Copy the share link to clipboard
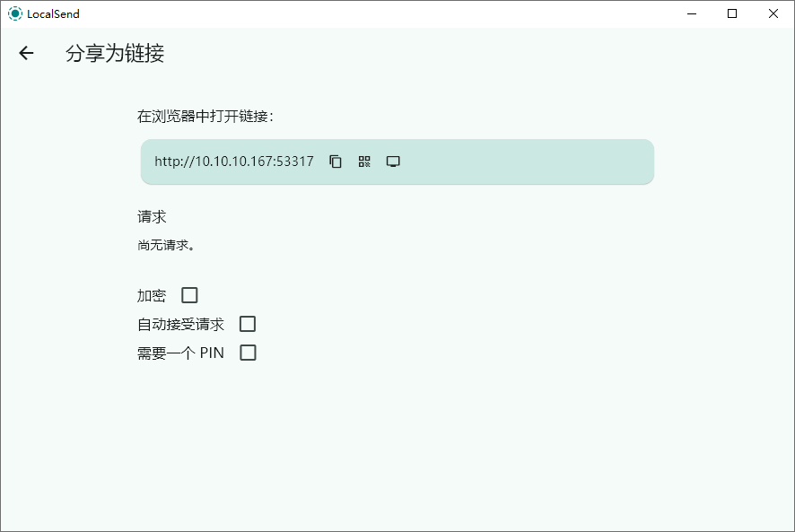Screen dimensions: 795x532 tap(336, 161)
